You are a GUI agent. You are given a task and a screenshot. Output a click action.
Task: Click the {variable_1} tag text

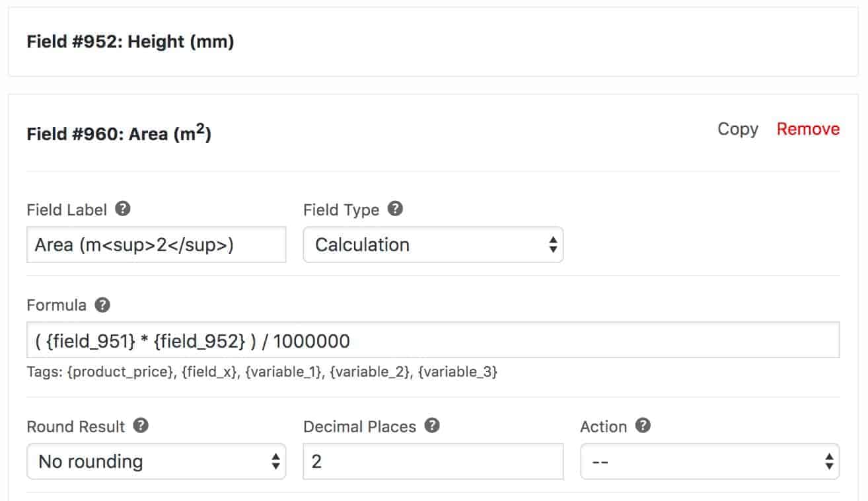(x=283, y=372)
